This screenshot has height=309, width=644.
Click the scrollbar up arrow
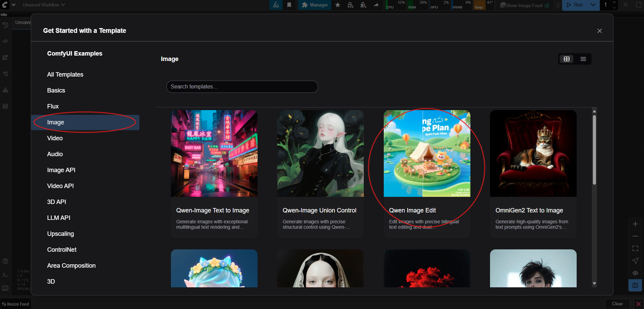click(594, 111)
